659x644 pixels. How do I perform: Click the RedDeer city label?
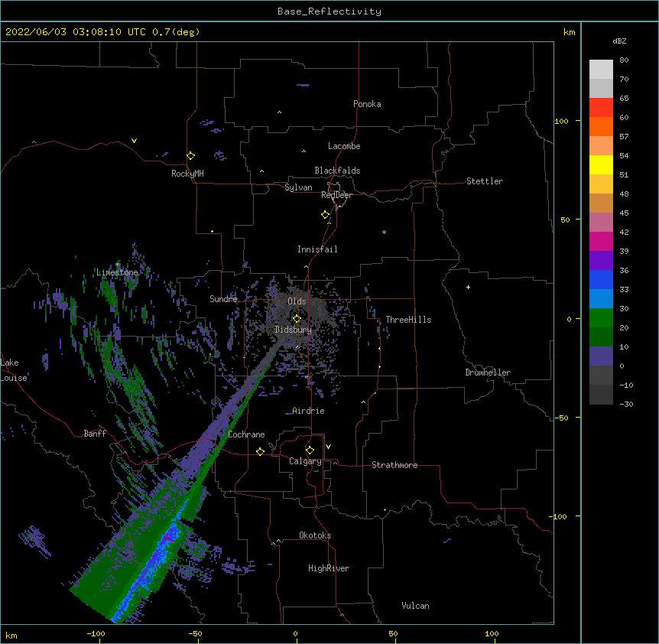(336, 195)
